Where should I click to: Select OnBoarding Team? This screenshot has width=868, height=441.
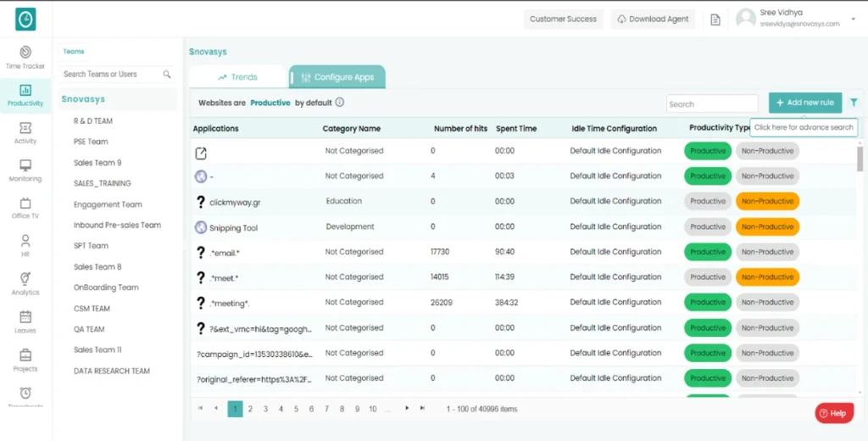pos(106,287)
